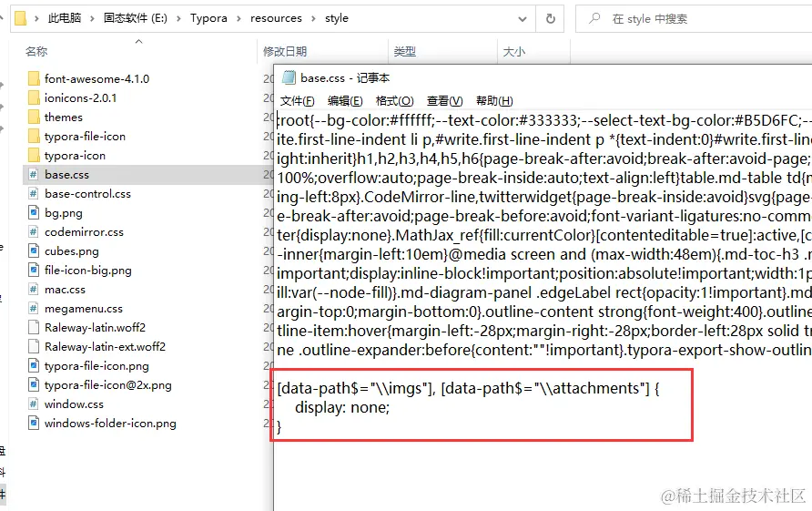812x511 pixels.
Task: Open the 查看(V) menu in Notepad
Action: (445, 101)
